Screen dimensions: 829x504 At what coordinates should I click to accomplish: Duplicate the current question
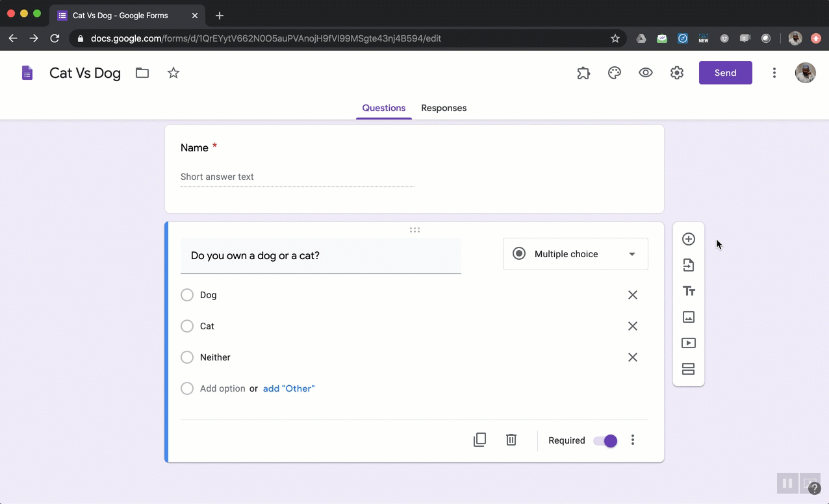pyautogui.click(x=479, y=440)
